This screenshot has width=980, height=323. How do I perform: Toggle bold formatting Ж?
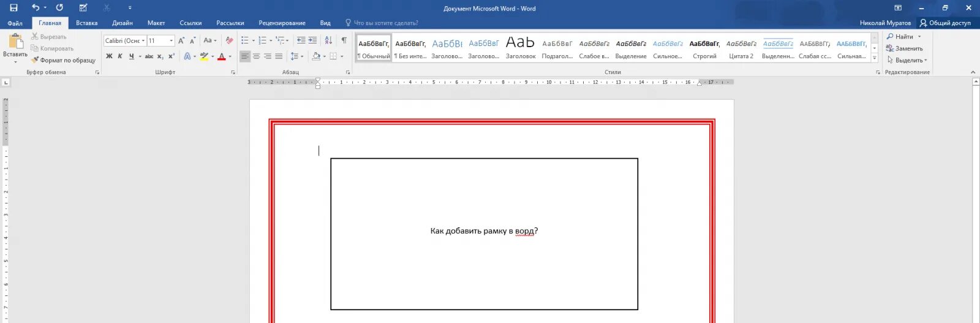(x=109, y=56)
